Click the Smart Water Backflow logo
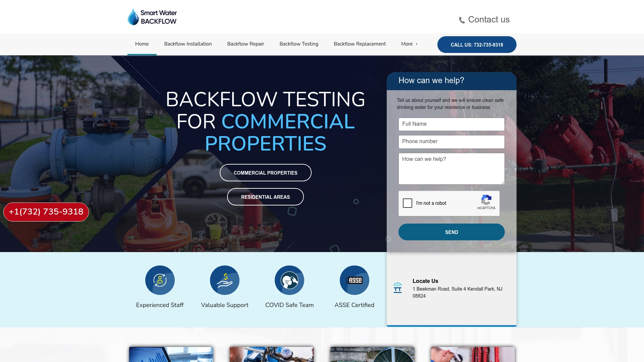Screen dimensions: 644x362 pos(152,17)
